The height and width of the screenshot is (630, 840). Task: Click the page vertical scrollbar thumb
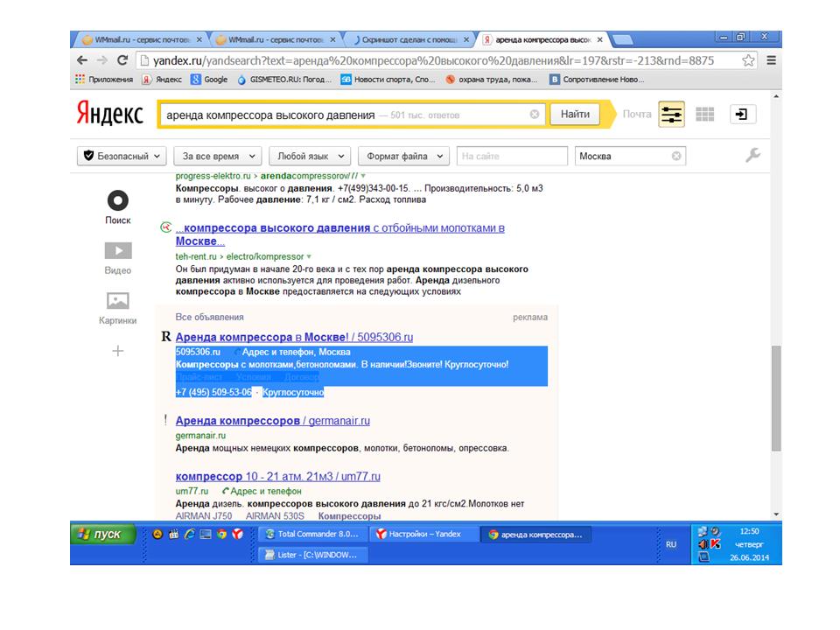click(x=776, y=398)
